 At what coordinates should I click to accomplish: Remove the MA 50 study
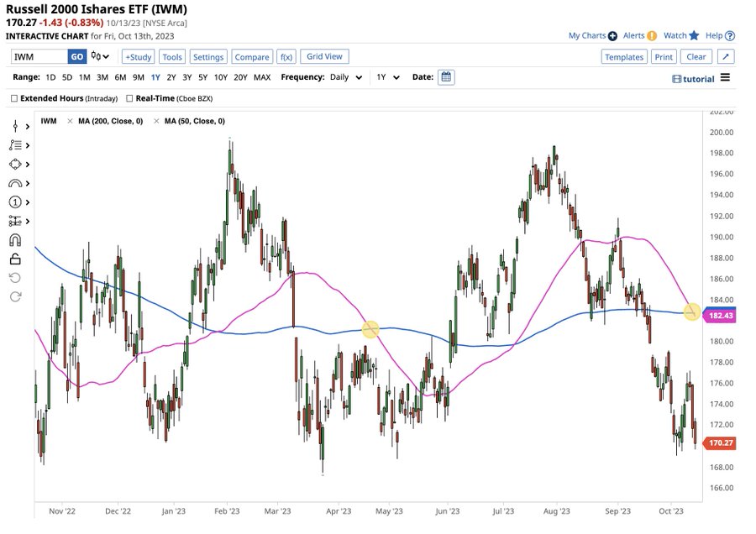156,121
